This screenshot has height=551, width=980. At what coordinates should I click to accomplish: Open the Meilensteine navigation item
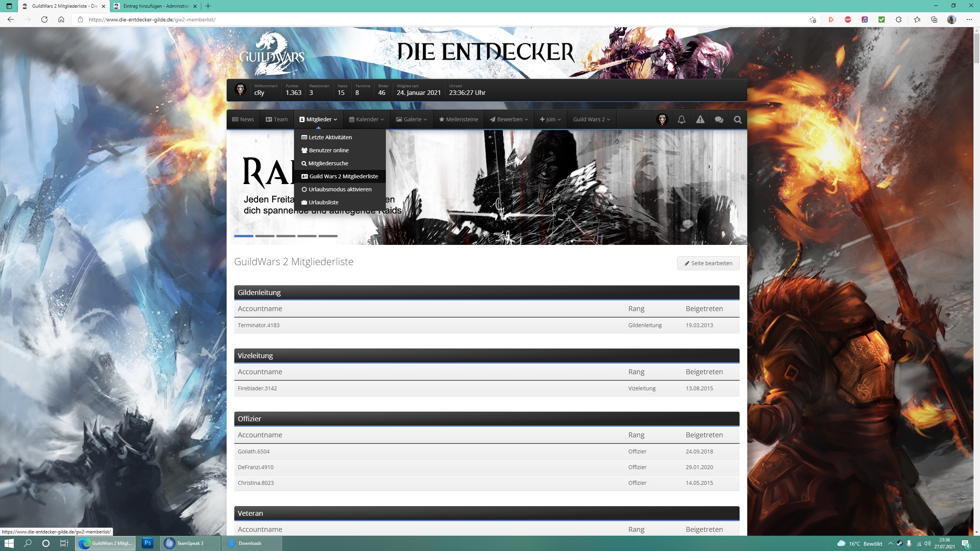click(x=459, y=119)
